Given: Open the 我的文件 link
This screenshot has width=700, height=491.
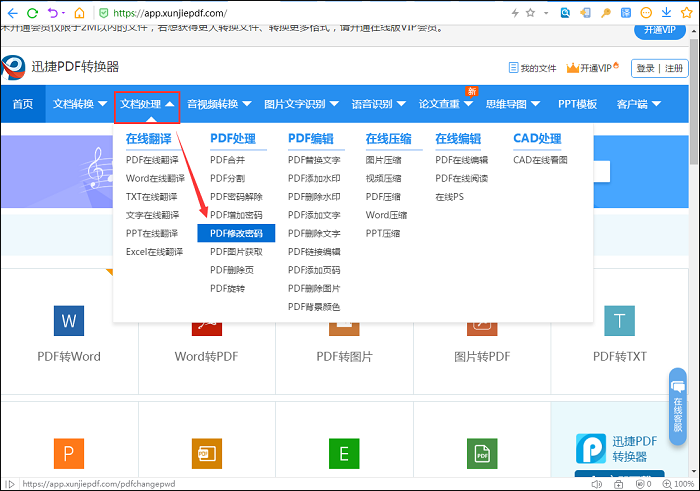Looking at the screenshot, I should pos(533,68).
